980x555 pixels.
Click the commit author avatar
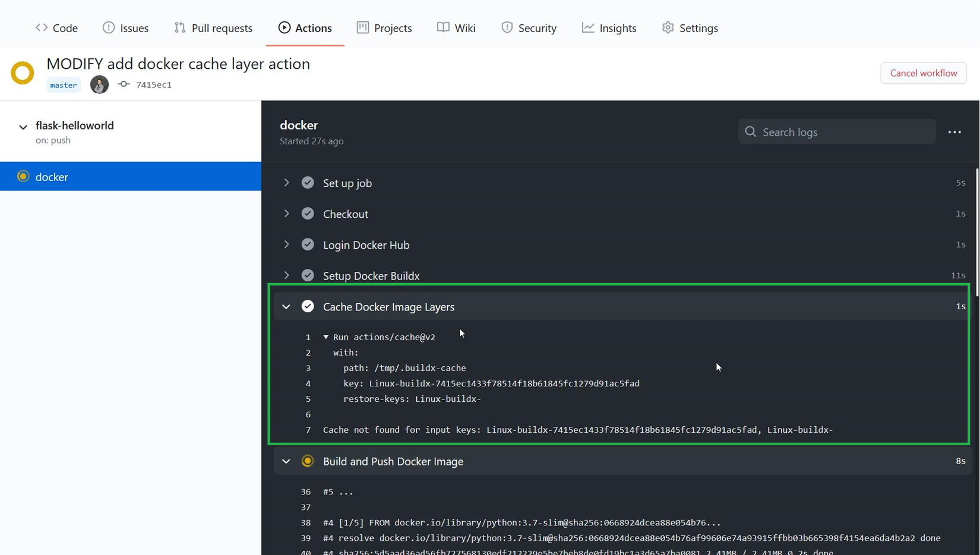click(99, 84)
